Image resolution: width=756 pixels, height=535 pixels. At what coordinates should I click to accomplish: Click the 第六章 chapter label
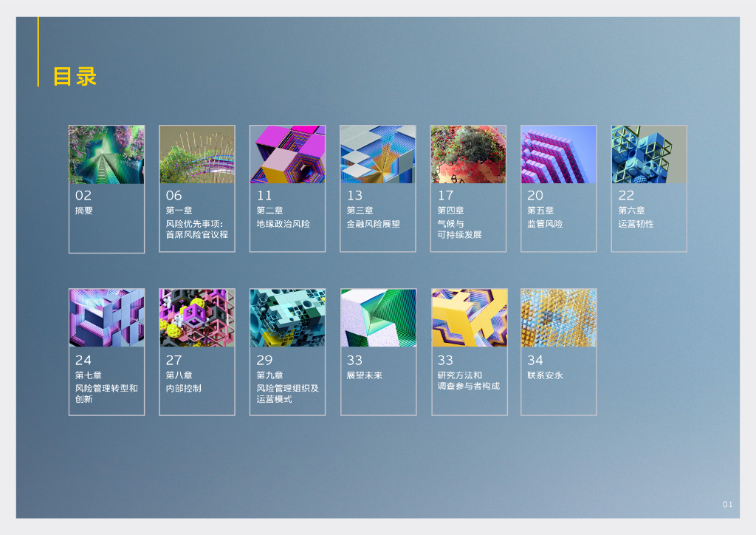pyautogui.click(x=632, y=211)
